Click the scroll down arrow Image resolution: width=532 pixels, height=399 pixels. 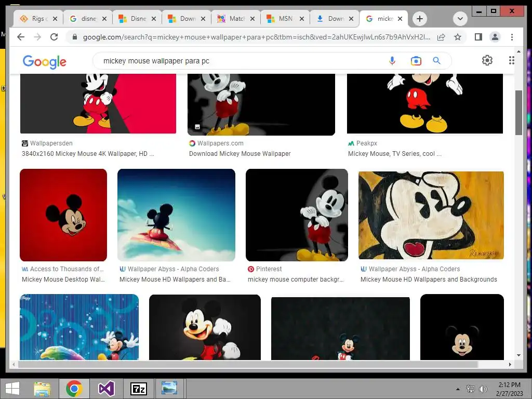(518, 355)
